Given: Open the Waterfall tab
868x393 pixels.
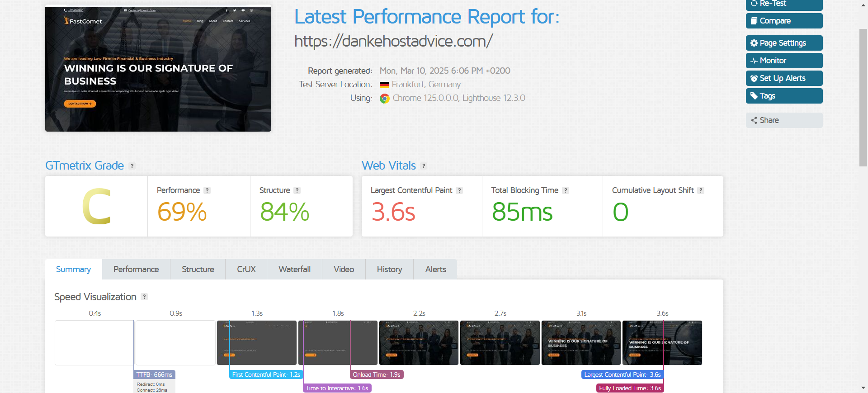Looking at the screenshot, I should [295, 270].
